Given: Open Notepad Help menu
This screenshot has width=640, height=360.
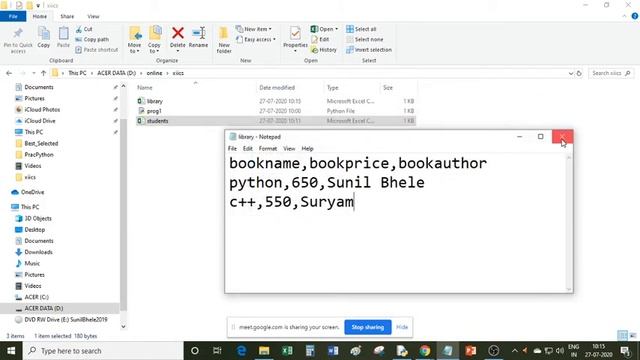Looking at the screenshot, I should (x=307, y=149).
